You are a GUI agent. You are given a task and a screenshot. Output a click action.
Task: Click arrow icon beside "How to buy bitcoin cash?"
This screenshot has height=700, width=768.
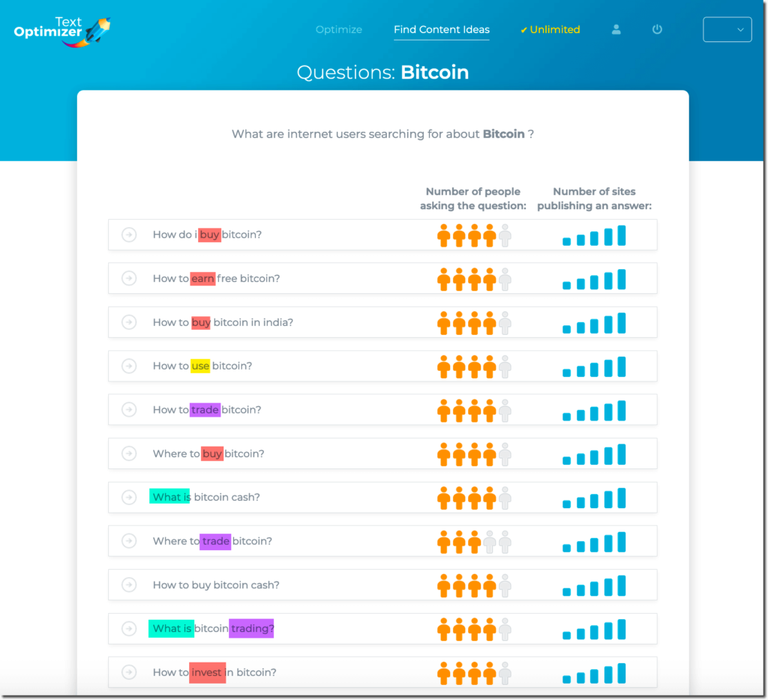coord(129,585)
